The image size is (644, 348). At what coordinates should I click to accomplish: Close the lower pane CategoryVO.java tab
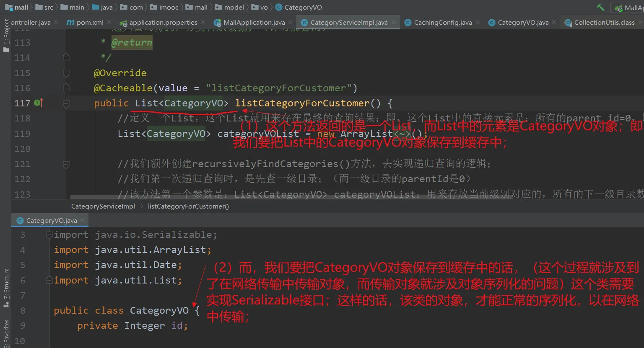coord(82,220)
